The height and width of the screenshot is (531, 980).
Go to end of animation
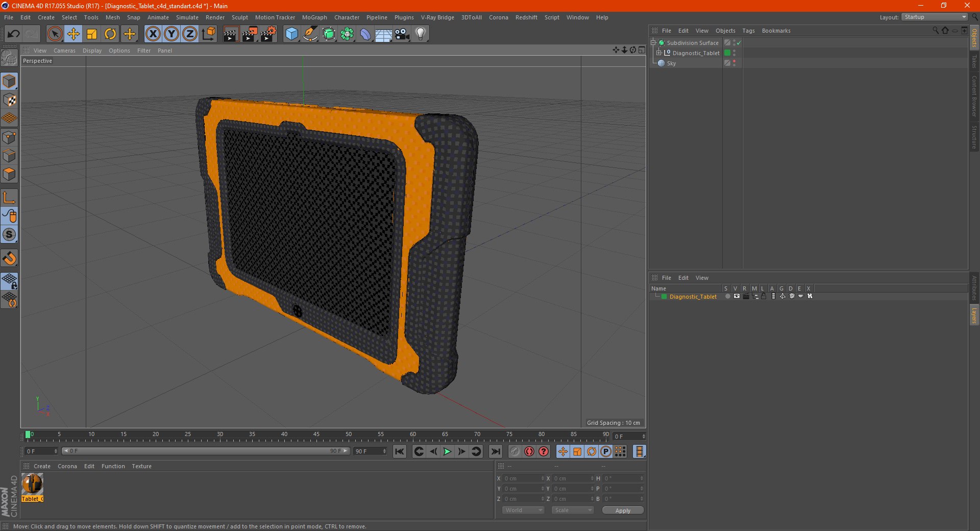coord(495,451)
